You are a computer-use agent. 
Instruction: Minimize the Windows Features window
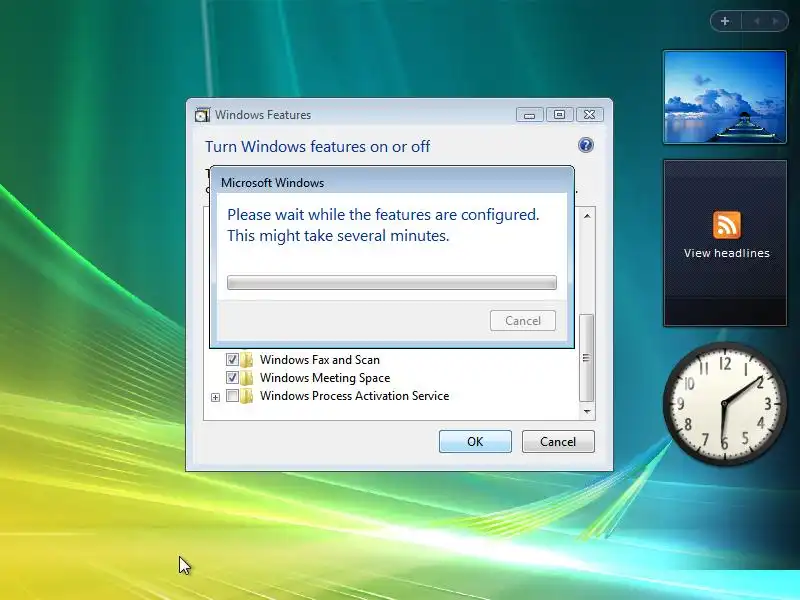(529, 115)
